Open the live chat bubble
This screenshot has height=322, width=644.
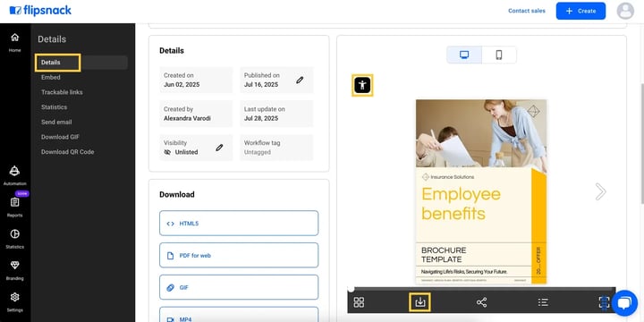coord(624,303)
